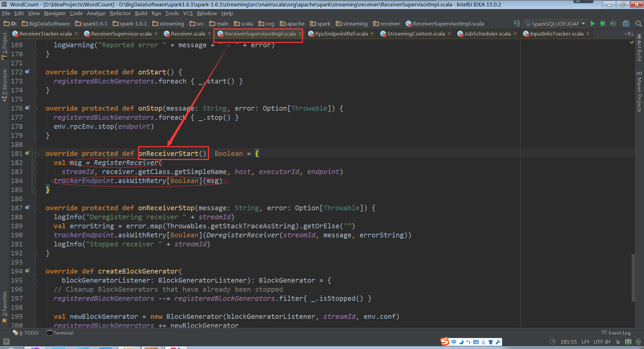Open Sogou toolbox wrench icon
This screenshot has height=349, width=644.
(x=498, y=342)
